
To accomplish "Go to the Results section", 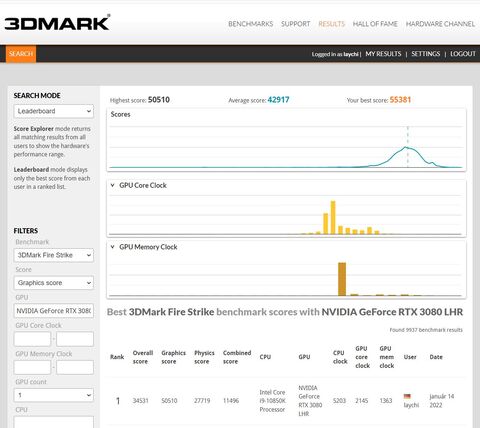I will point(331,24).
